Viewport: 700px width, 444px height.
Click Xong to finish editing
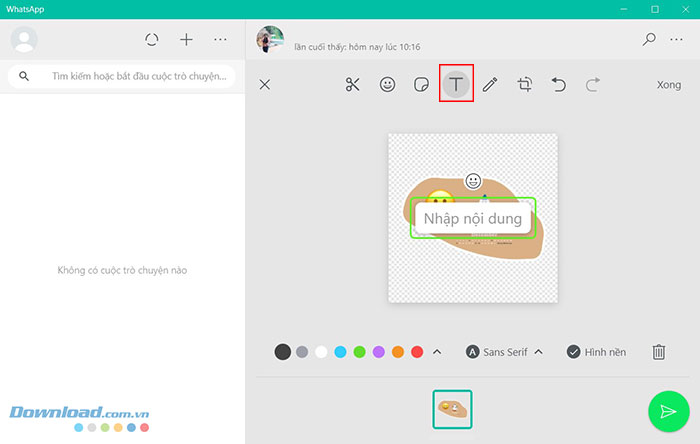(x=669, y=85)
